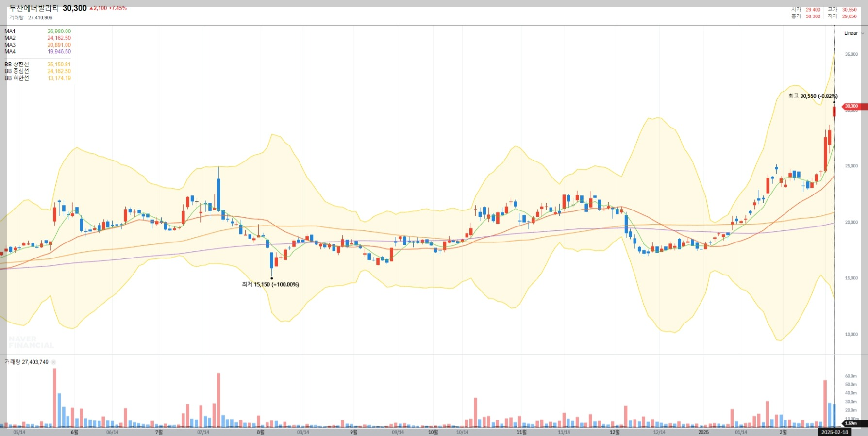Click the 거래량 27,403,749 volume panel label
Image resolution: width=868 pixels, height=436 pixels.
click(27, 362)
